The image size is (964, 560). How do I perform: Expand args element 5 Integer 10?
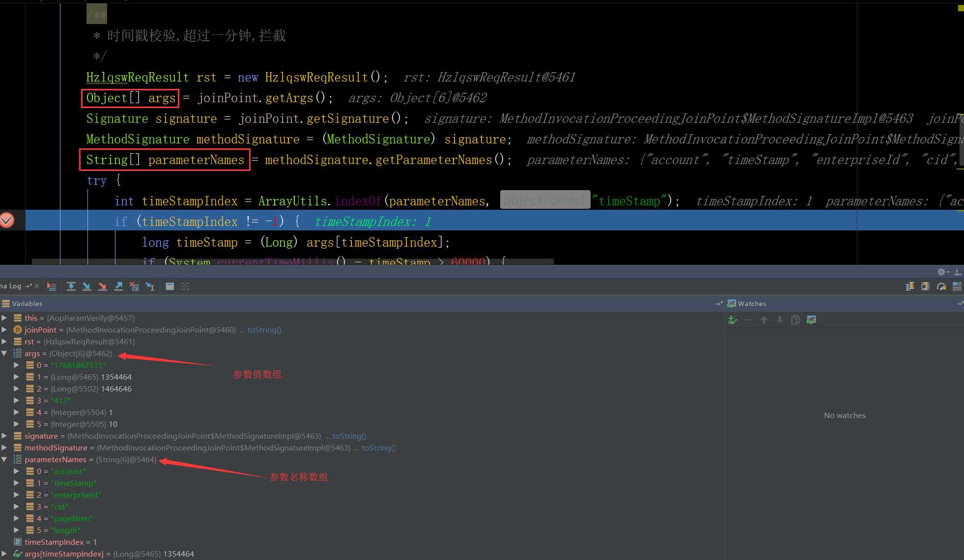(16, 424)
